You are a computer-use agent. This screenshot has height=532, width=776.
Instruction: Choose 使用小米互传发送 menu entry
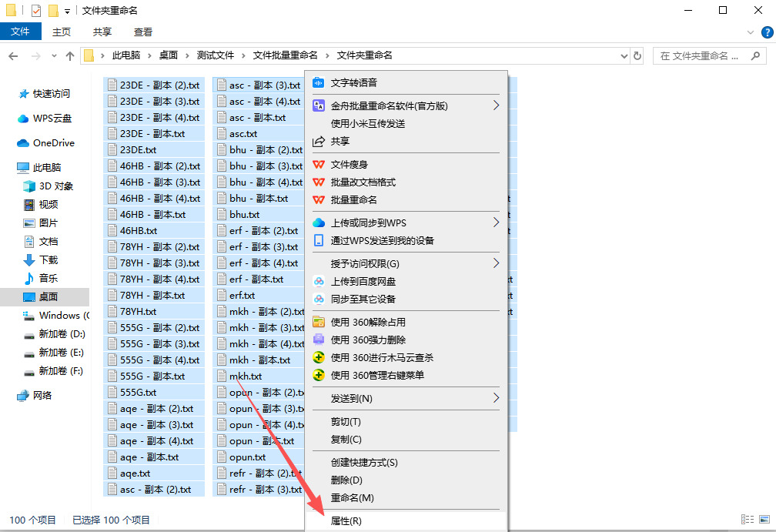[x=406, y=124]
